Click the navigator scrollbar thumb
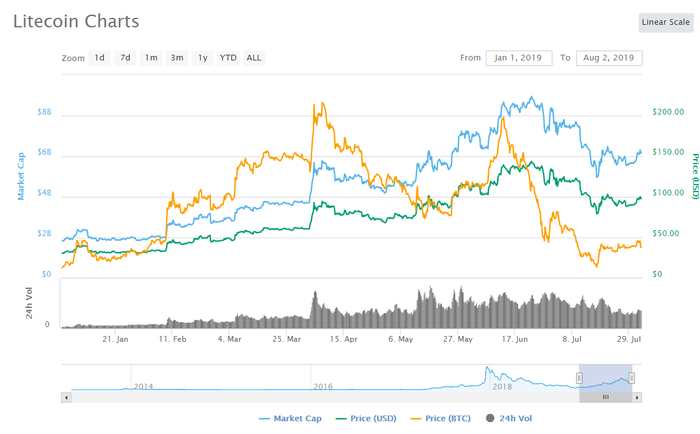The height and width of the screenshot is (434, 700). (x=605, y=397)
